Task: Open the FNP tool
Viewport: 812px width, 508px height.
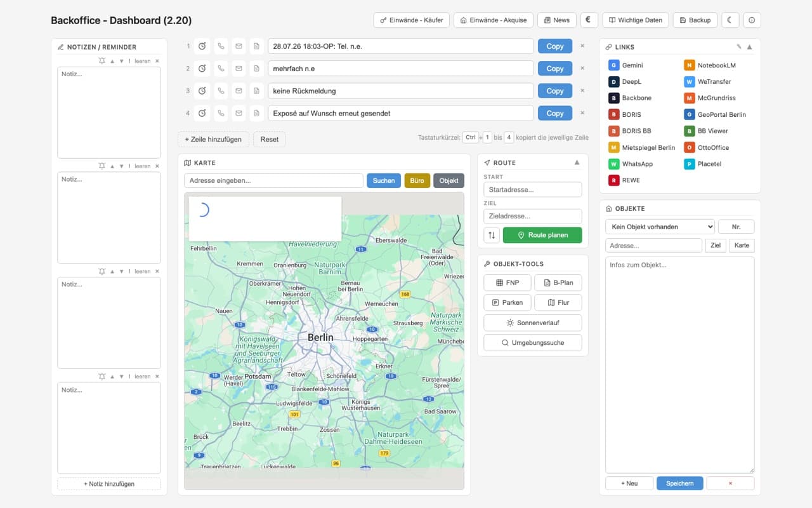Action: pyautogui.click(x=507, y=283)
